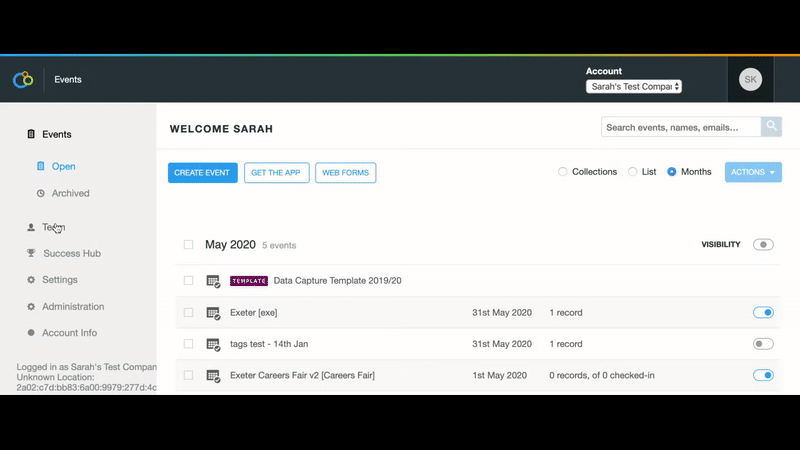Click the WEB FORMS button
This screenshot has height=450, width=800.
coord(345,172)
